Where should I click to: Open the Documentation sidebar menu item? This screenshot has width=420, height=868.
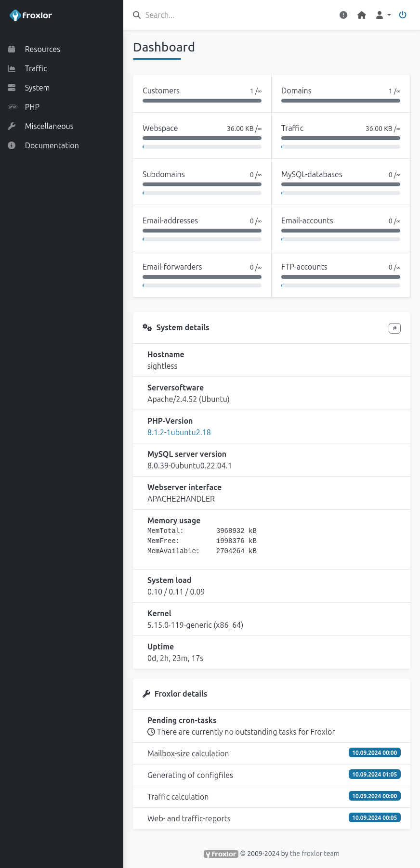coord(52,145)
